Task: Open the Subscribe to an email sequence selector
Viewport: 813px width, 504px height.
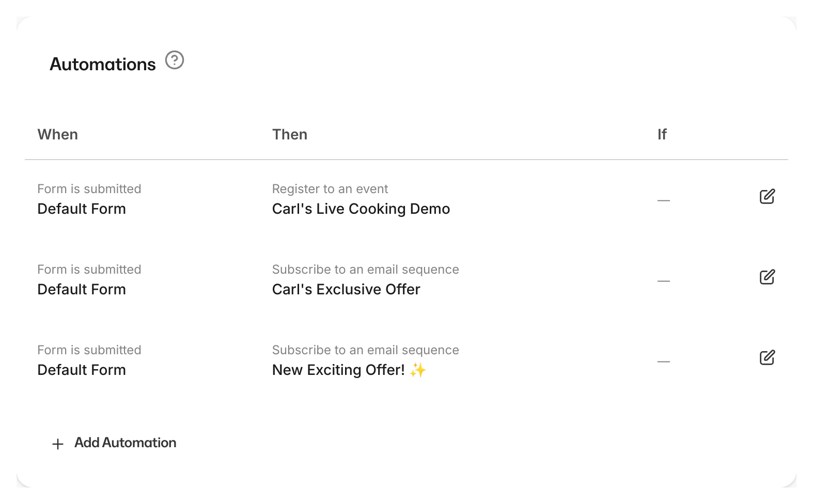Action: pos(366,270)
